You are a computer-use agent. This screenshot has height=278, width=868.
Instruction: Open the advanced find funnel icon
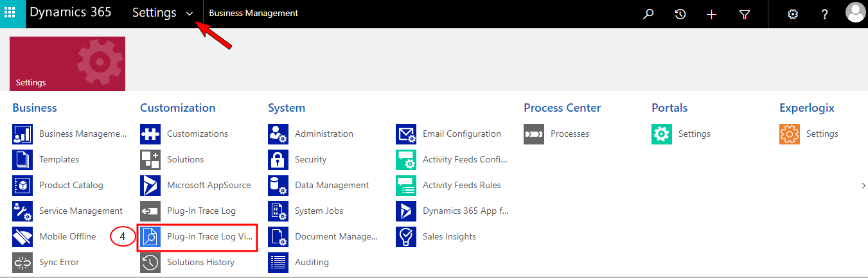click(744, 14)
